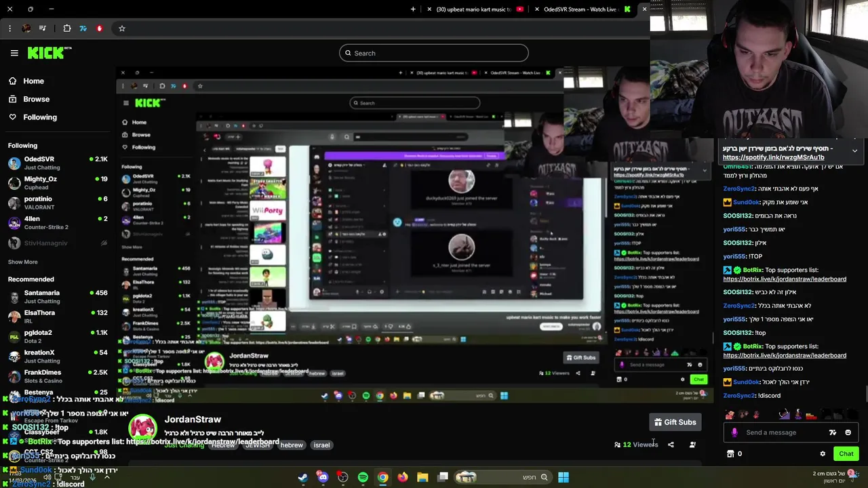The width and height of the screenshot is (868, 488).
Task: Click the red recorder extension icon
Action: tap(100, 28)
